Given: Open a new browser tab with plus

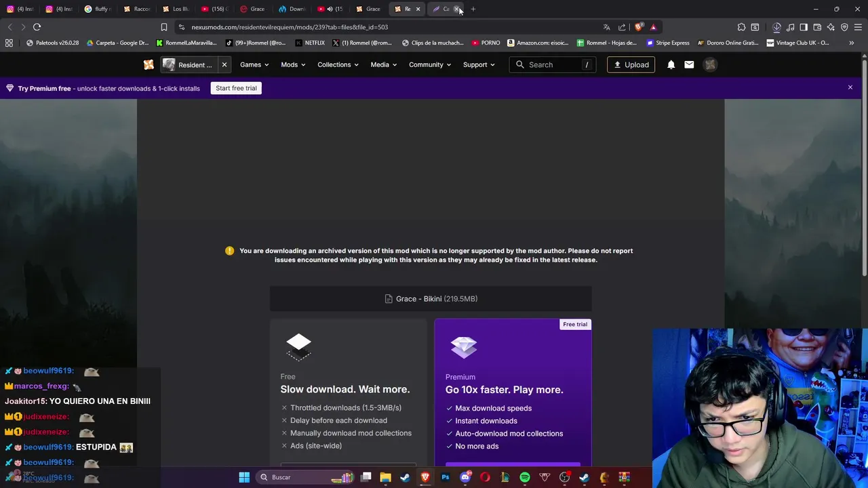Looking at the screenshot, I should pyautogui.click(x=473, y=9).
